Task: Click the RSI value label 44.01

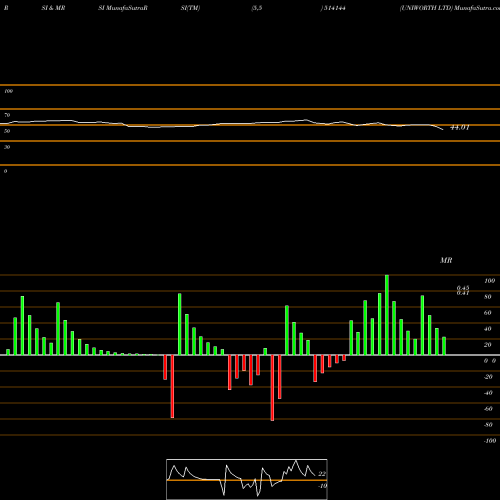Action: click(460, 128)
